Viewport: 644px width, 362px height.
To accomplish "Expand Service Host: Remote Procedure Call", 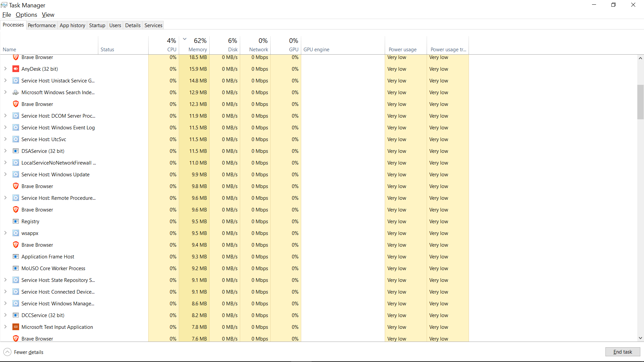I will click(x=5, y=198).
